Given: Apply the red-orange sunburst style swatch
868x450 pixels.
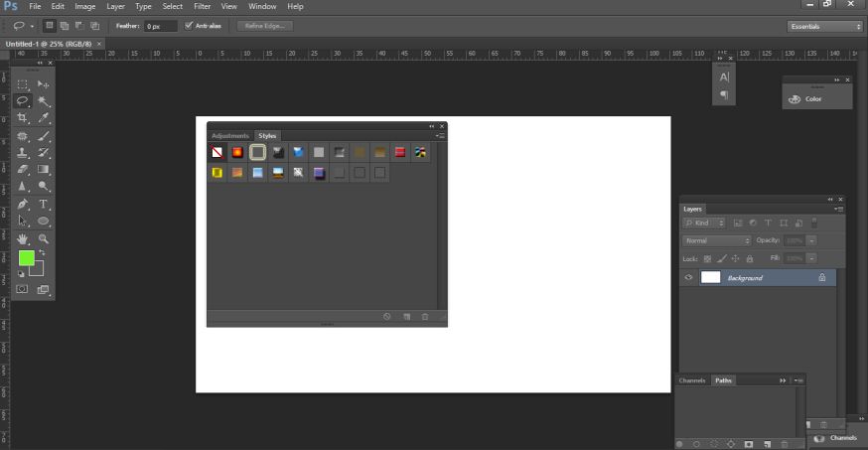Looking at the screenshot, I should tap(237, 152).
